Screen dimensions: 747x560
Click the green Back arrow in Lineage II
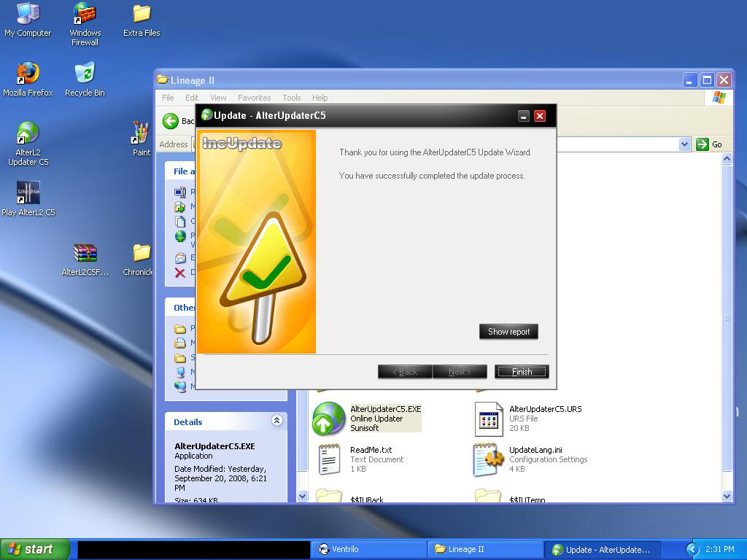(171, 121)
